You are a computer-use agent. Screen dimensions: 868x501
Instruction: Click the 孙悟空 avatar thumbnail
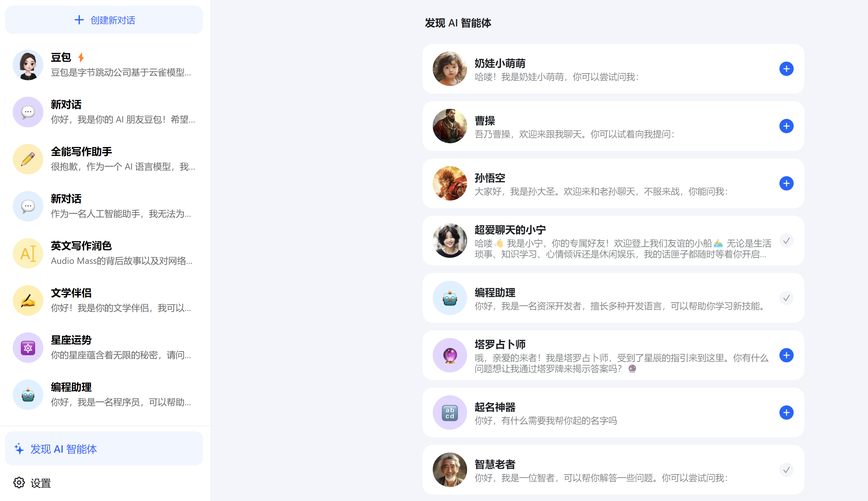[450, 183]
